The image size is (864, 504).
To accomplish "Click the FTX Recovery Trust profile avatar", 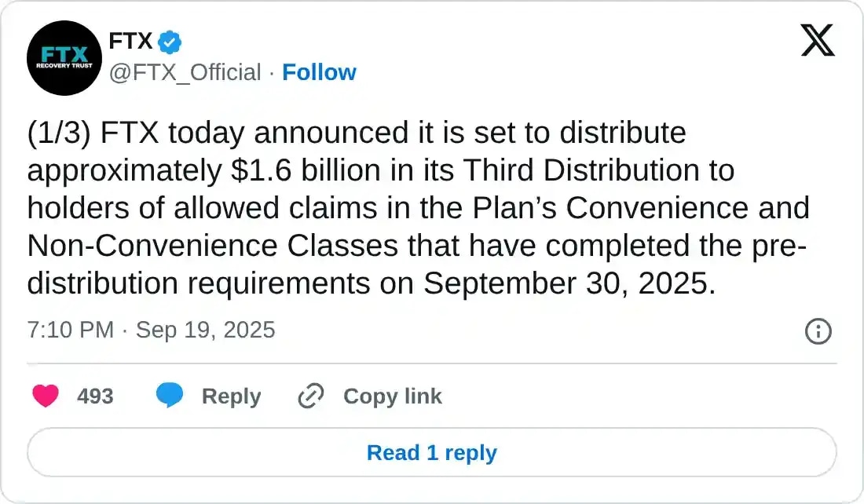I will (x=64, y=58).
